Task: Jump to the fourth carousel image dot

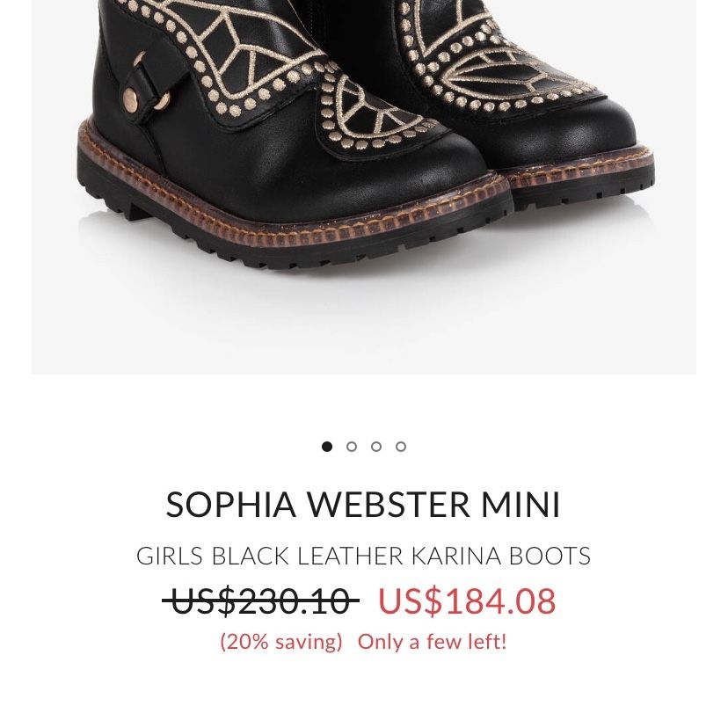Action: [x=401, y=447]
